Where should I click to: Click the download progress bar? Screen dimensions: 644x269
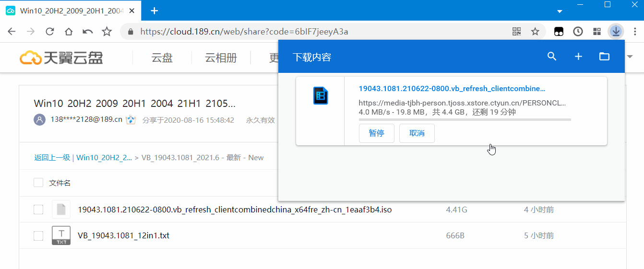[x=465, y=119]
